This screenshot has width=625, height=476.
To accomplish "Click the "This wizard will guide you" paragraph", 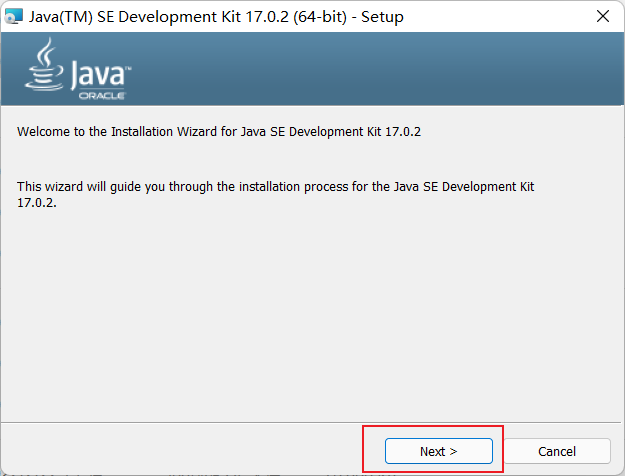I will (x=275, y=194).
